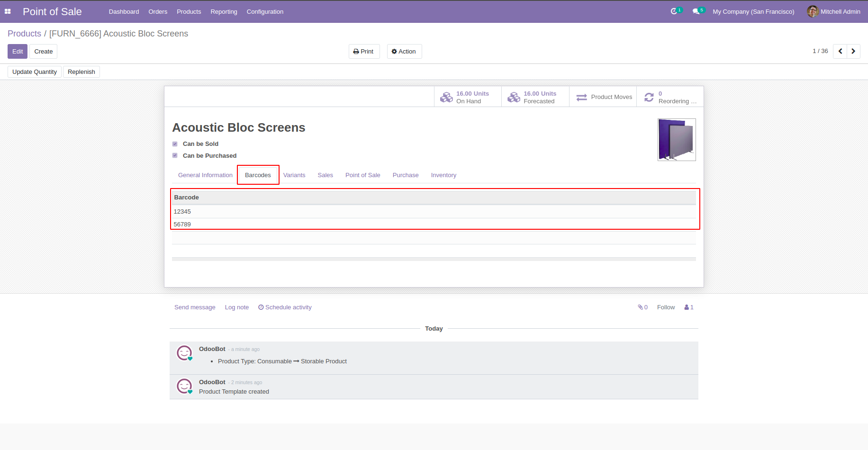Open 16.00 Units On Hand stat
Screen dimensions: 868x450
468,97
